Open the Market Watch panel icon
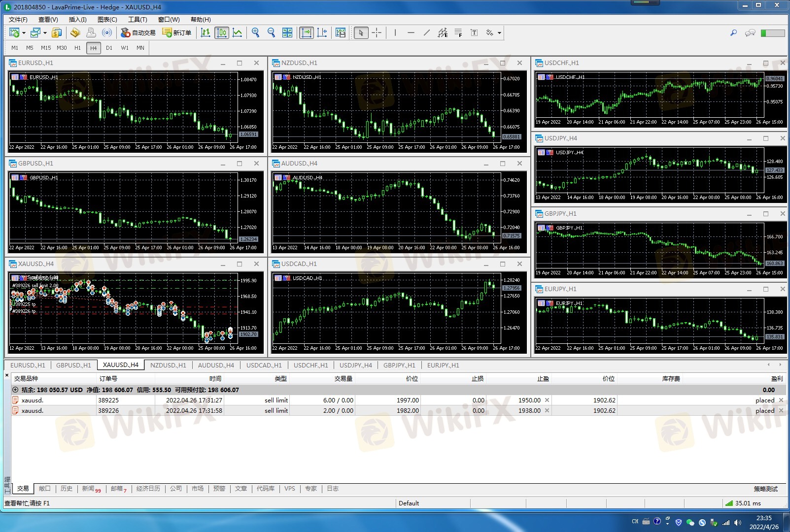 coord(57,33)
